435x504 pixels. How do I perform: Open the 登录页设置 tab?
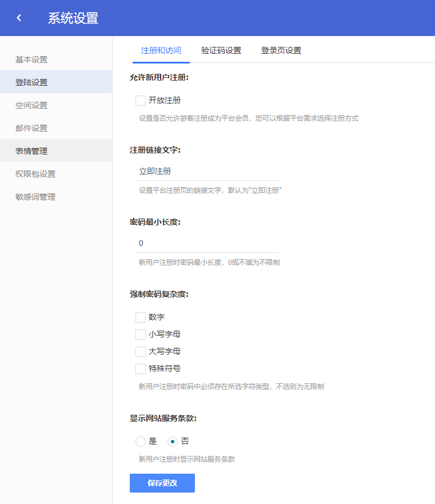pos(281,50)
